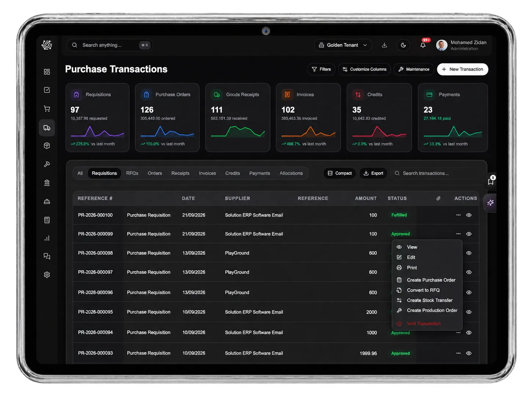The height and width of the screenshot is (399, 532).
Task: Click the eye icon for PR-2026-000098
Action: click(469, 253)
